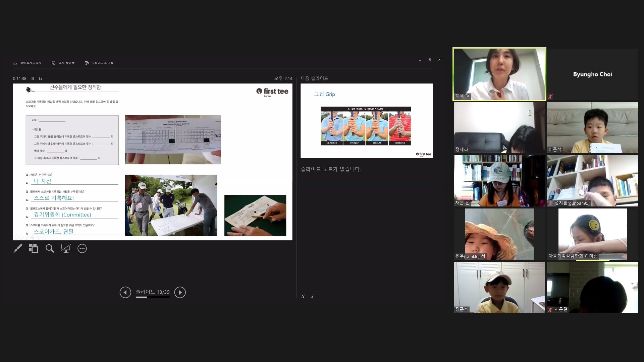This screenshot has height=362, width=644.
Task: Open more slideshow options ellipsis
Action: pos(82,248)
